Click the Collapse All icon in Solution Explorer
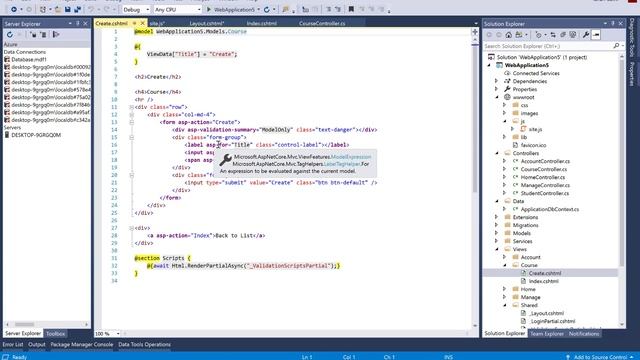The width and height of the screenshot is (640, 360). click(563, 35)
